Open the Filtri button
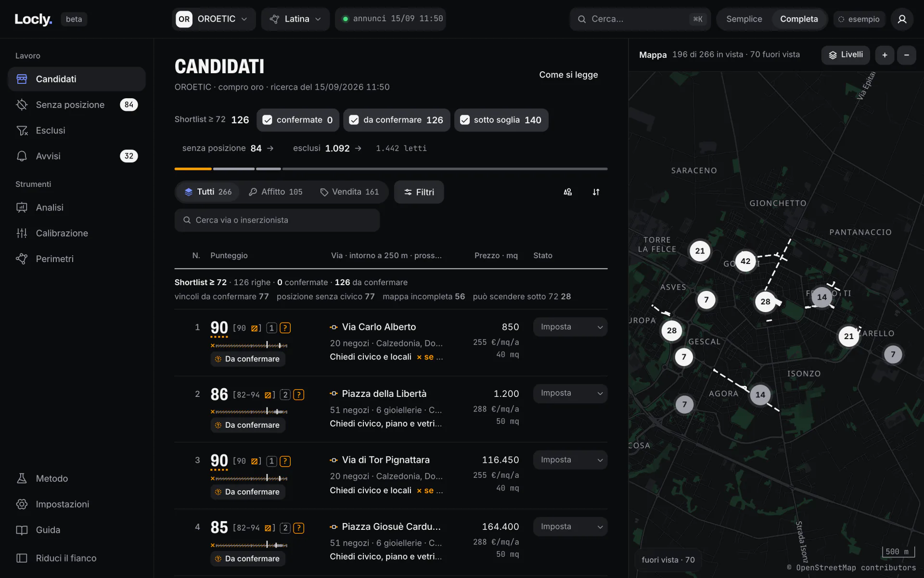The width and height of the screenshot is (924, 578). click(x=419, y=192)
